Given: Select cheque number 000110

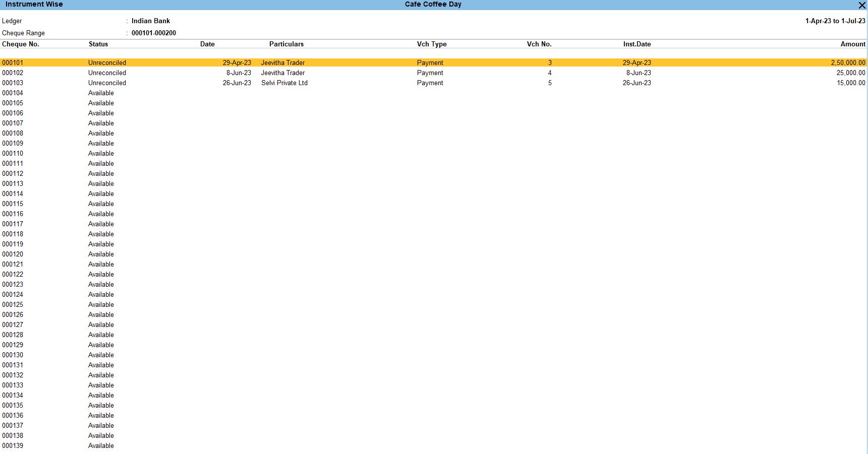Looking at the screenshot, I should (13, 153).
